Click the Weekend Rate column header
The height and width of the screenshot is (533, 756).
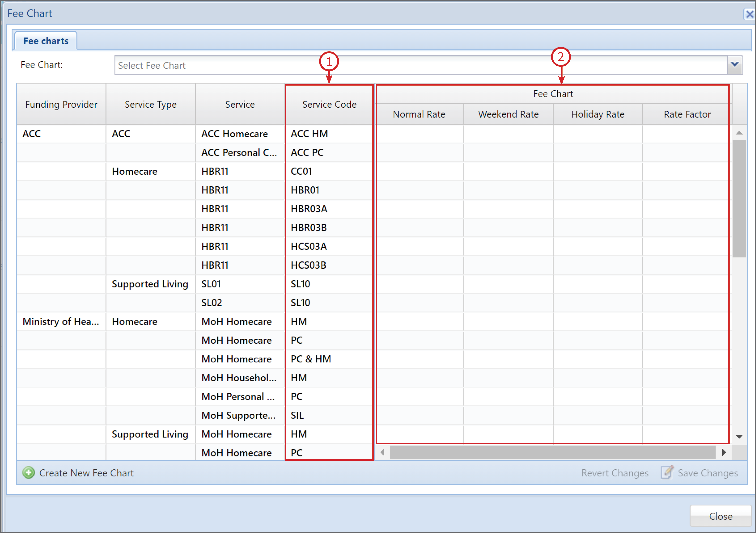point(508,114)
